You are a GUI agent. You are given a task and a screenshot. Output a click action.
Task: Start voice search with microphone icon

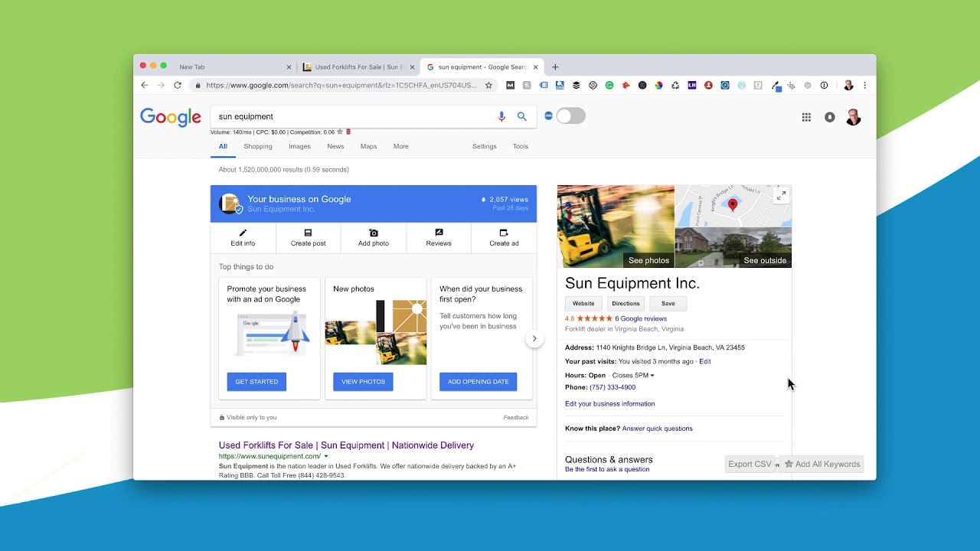[x=501, y=116]
